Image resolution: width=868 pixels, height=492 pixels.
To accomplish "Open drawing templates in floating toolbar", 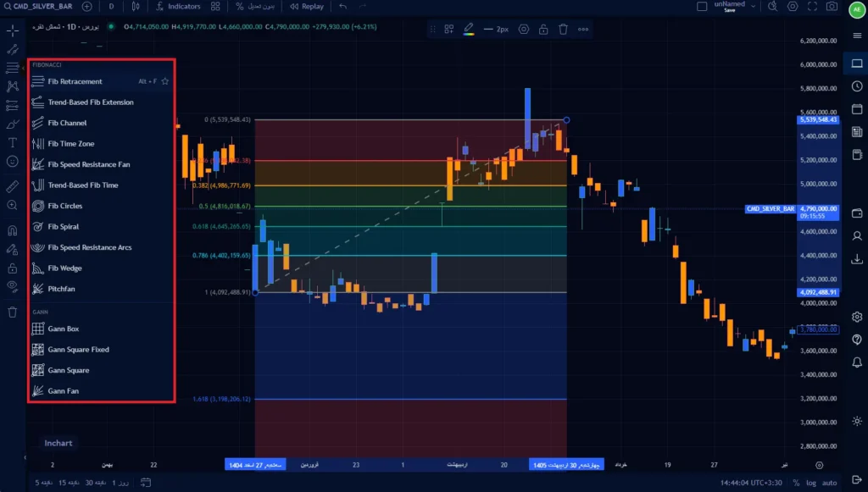I will point(449,30).
